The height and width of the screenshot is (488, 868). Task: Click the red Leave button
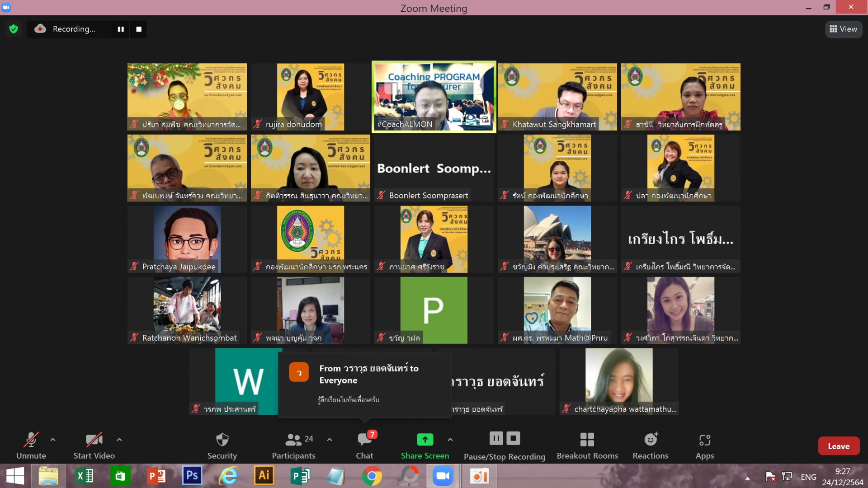pyautogui.click(x=839, y=446)
